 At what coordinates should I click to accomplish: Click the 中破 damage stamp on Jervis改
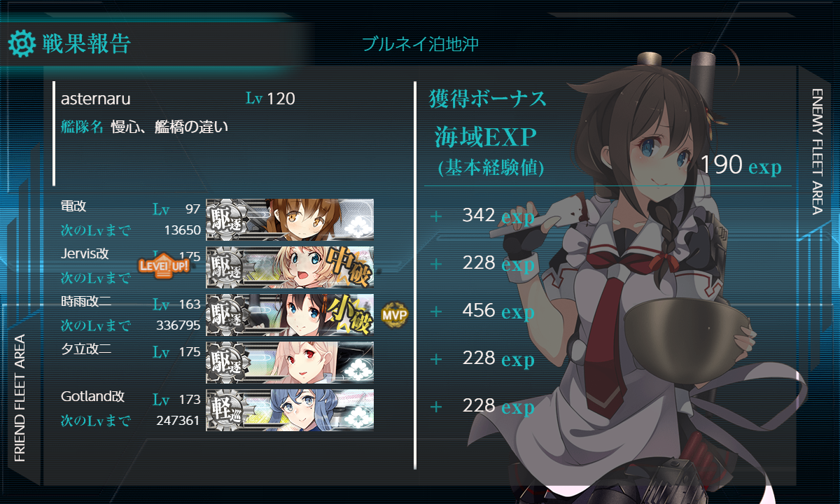pos(349,265)
